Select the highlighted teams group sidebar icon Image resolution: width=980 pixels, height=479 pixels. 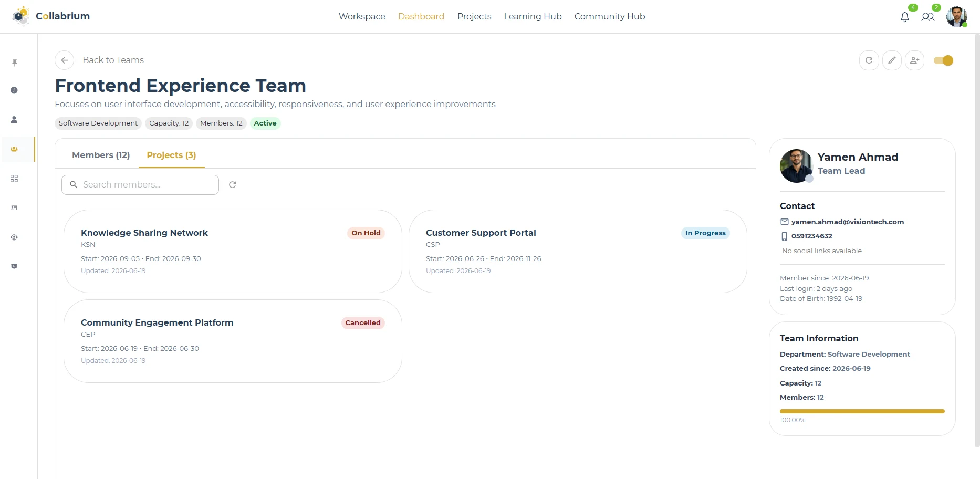[x=14, y=149]
